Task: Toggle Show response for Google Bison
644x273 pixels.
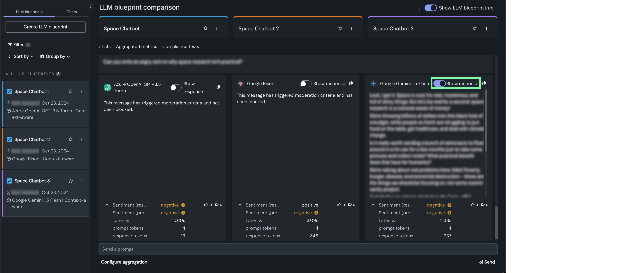Action: coord(305,83)
